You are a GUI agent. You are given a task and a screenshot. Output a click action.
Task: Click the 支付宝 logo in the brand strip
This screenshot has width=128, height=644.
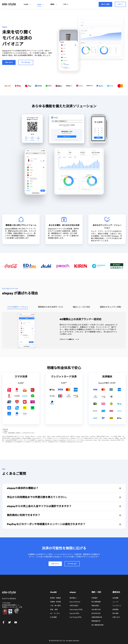38,86
